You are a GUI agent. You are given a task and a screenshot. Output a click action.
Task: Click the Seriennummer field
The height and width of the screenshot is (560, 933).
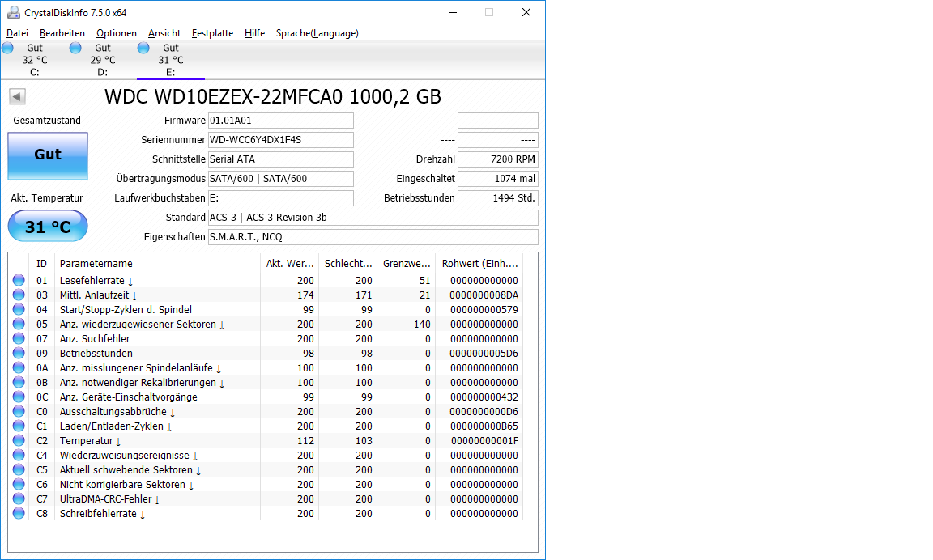(281, 140)
